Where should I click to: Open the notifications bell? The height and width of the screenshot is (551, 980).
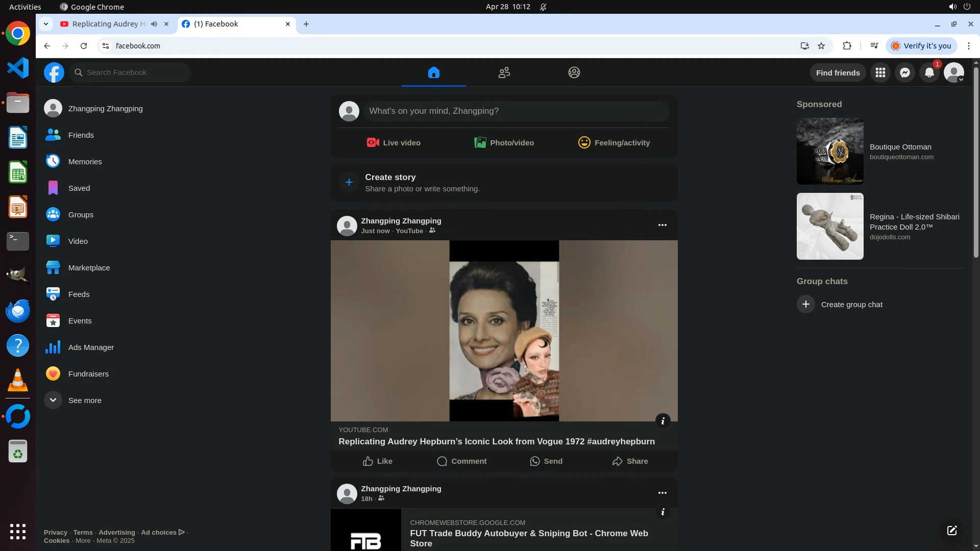929,72
